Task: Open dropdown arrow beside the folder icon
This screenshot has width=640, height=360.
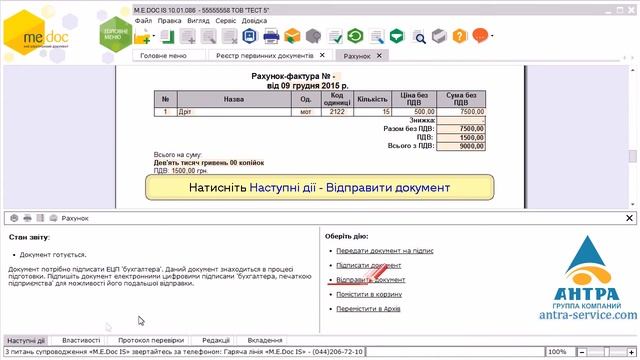Action: pos(154,36)
